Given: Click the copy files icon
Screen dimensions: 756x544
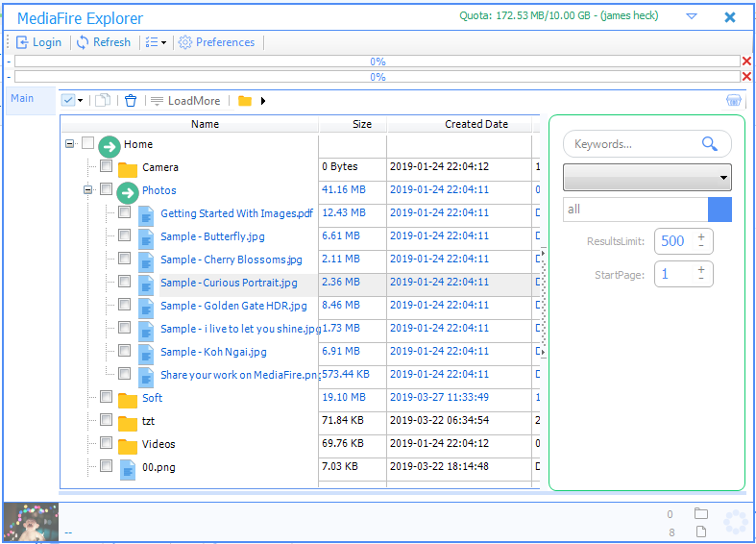Looking at the screenshot, I should (102, 100).
